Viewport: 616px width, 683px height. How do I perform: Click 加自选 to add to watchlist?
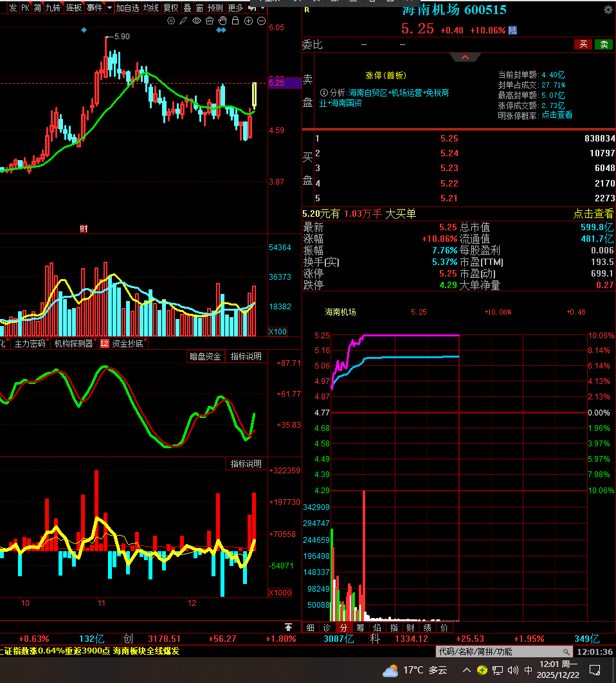pos(127,8)
